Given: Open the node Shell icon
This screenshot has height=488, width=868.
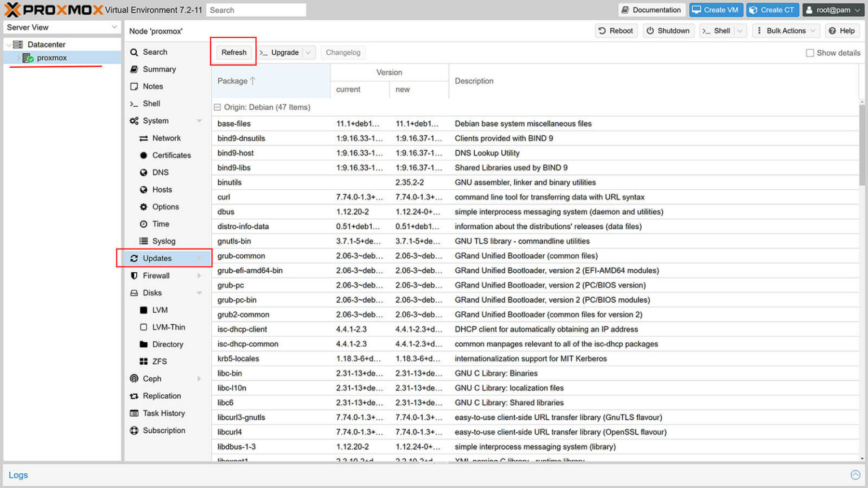Looking at the screenshot, I should pyautogui.click(x=134, y=103).
